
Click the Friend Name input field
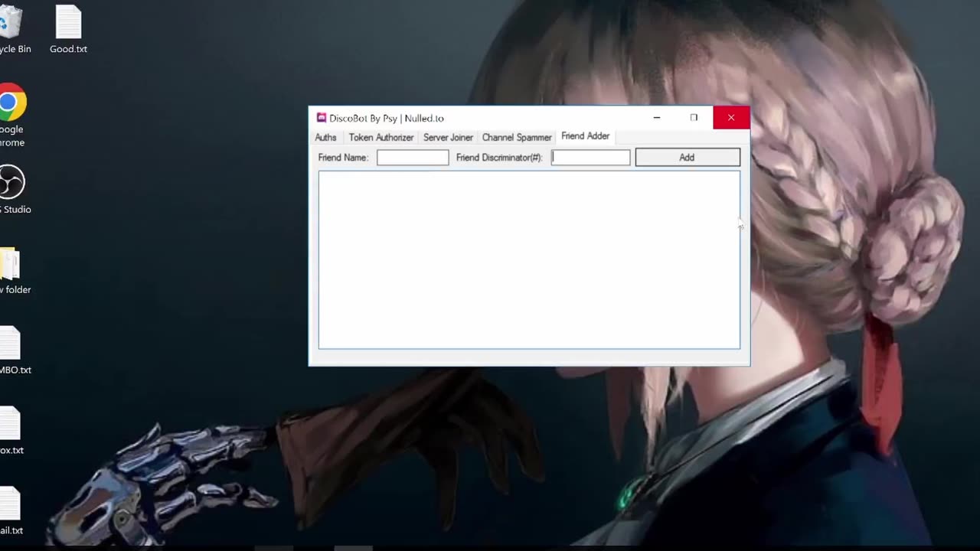coord(413,158)
